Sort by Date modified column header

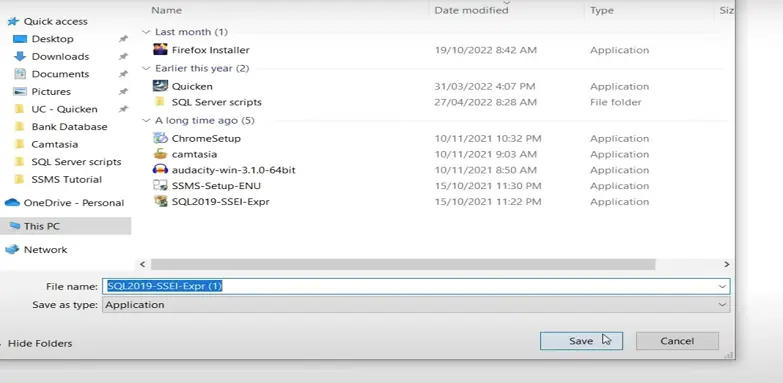tap(471, 10)
